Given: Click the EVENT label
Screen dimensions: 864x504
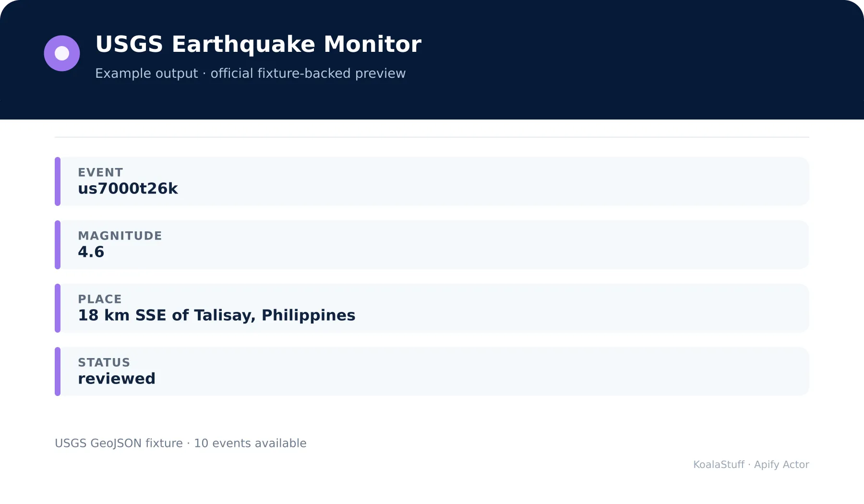Looking at the screenshot, I should click(100, 172).
